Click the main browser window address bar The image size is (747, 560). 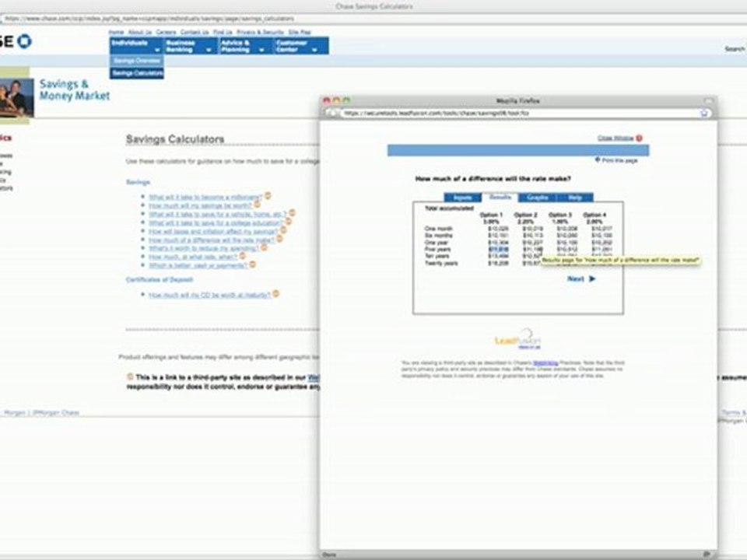[x=373, y=19]
